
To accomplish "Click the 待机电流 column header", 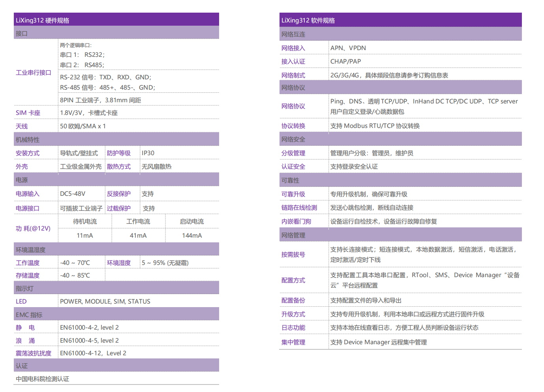I will pos(85,221).
